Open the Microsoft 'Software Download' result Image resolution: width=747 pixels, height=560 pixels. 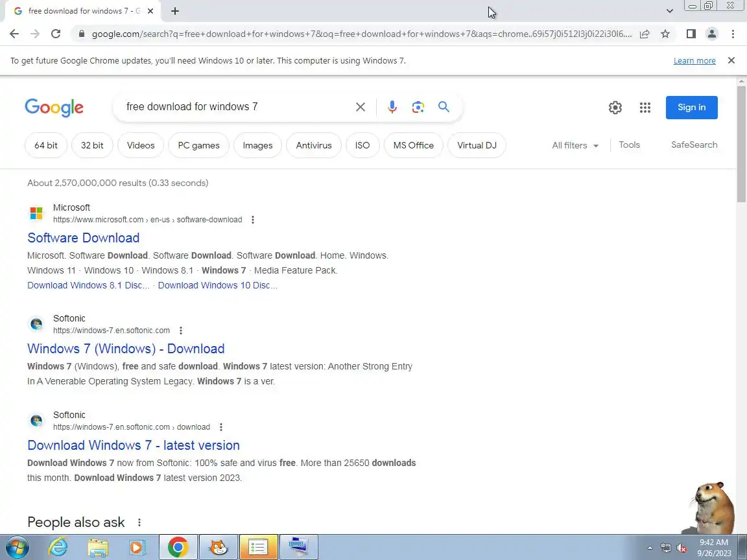(84, 238)
